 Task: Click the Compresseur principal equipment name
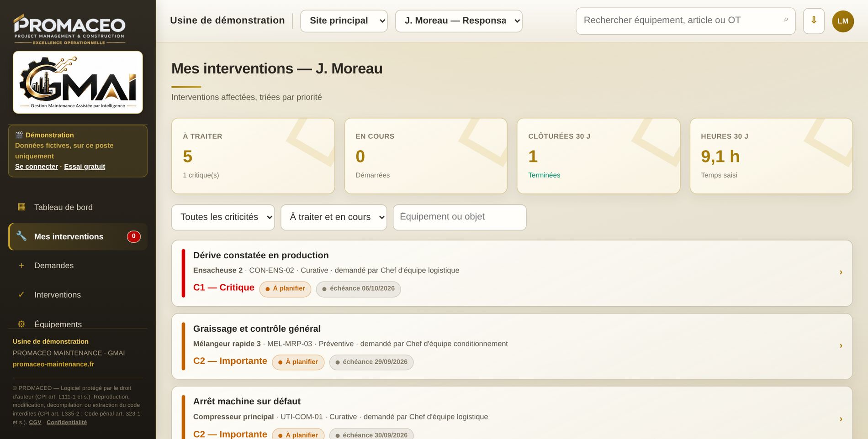tap(233, 417)
